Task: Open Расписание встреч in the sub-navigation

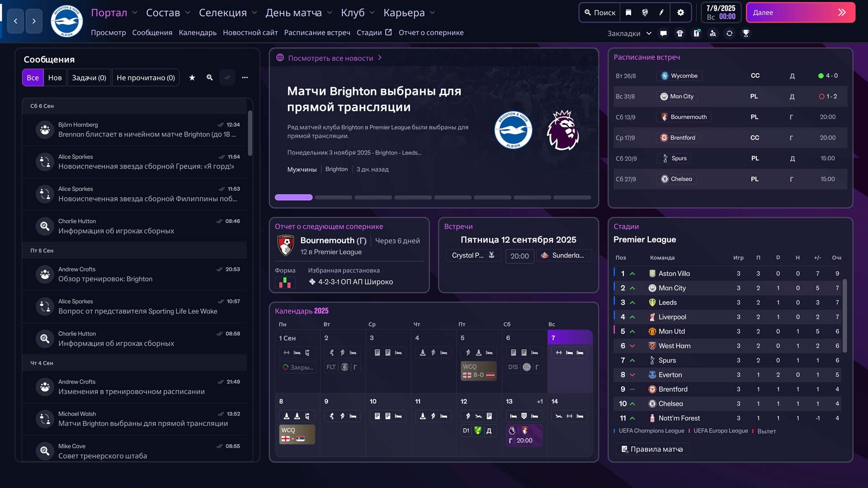Action: point(317,32)
